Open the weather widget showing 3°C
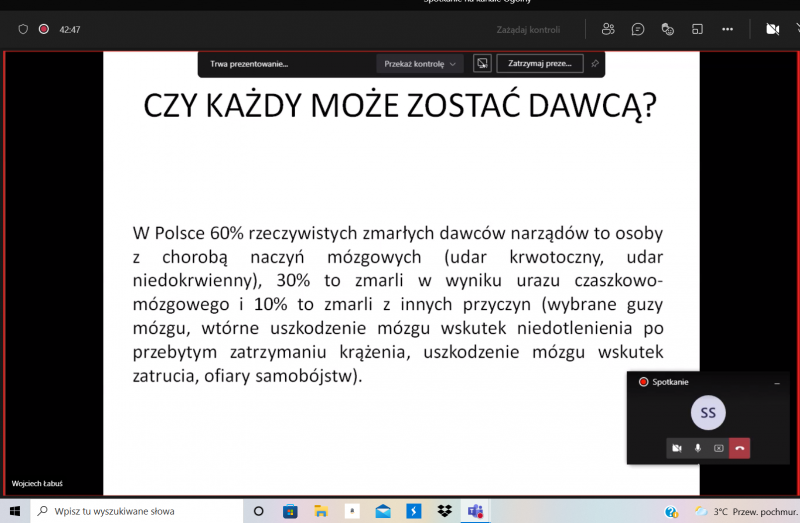 tap(745, 511)
